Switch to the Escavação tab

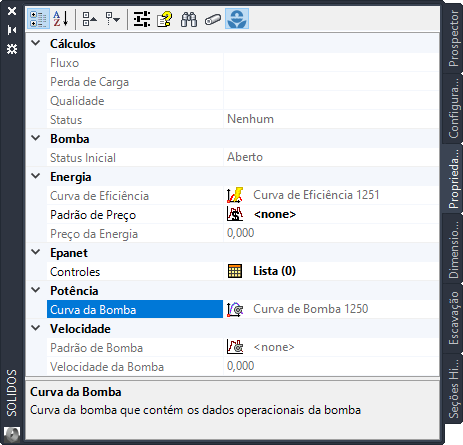(x=453, y=318)
